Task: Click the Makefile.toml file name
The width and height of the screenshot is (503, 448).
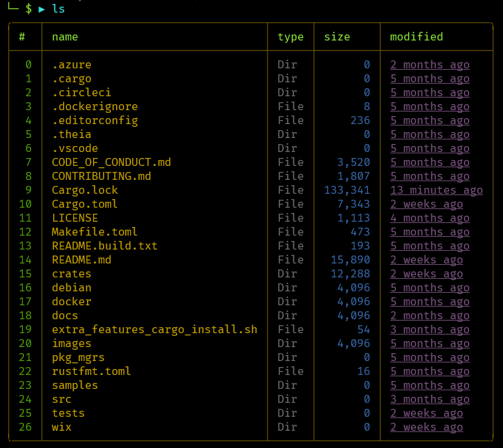Action: (x=95, y=232)
